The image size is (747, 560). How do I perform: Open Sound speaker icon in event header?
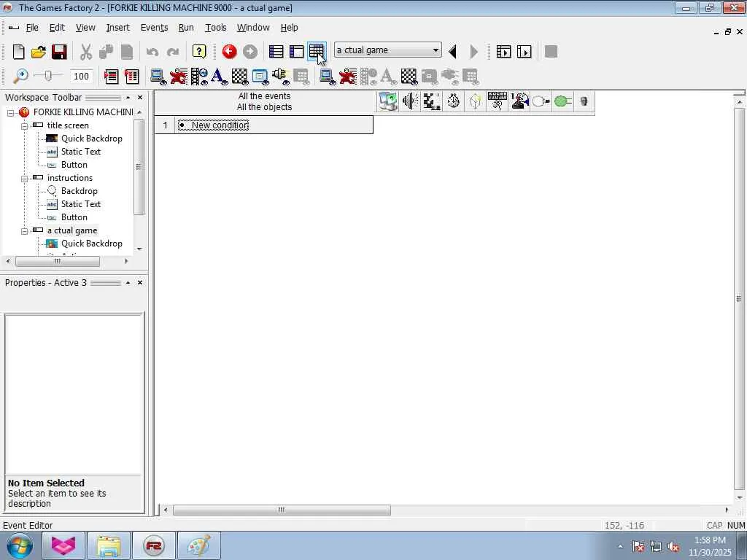410,101
